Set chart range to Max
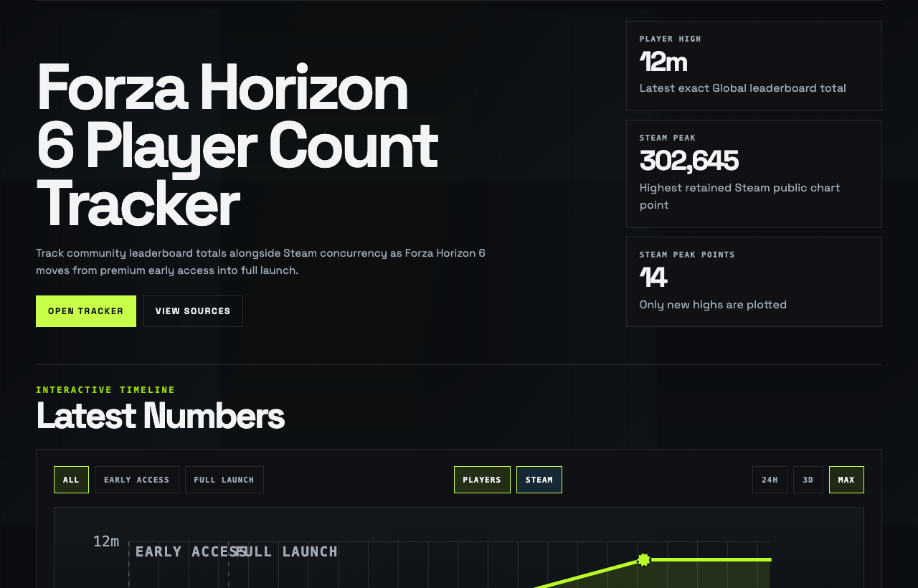This screenshot has width=918, height=588. [846, 480]
